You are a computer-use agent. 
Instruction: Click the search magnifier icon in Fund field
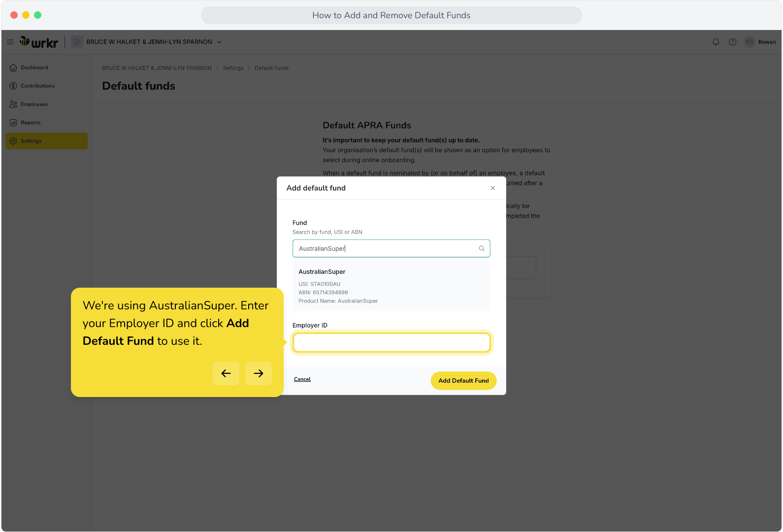pos(482,249)
